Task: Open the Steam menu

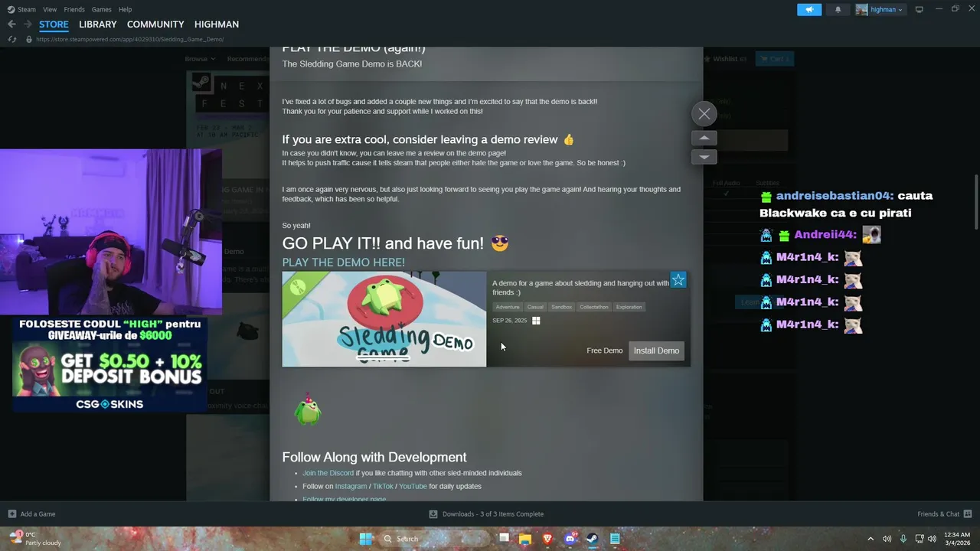Action: click(x=22, y=9)
